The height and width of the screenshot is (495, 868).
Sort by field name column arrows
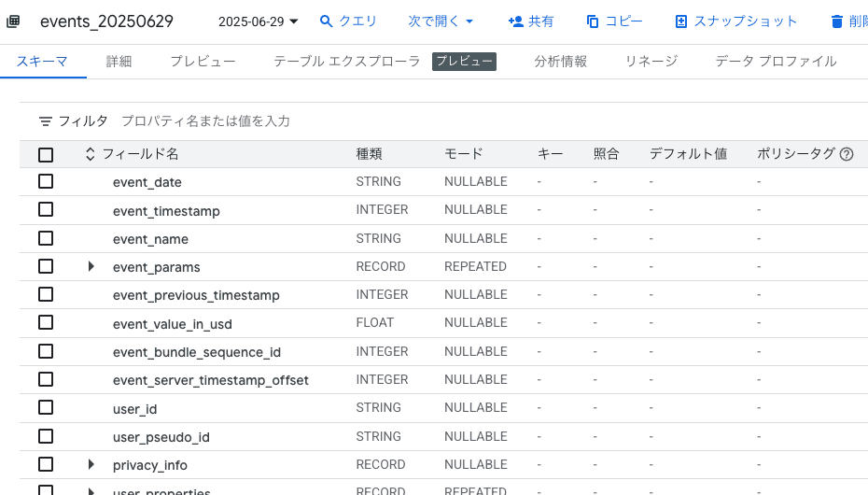click(x=91, y=154)
